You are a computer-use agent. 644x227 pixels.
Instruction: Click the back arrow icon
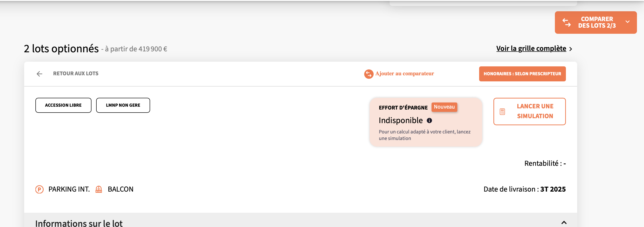tap(39, 74)
